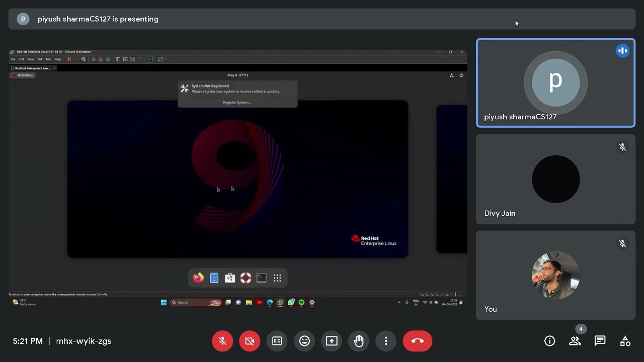
Task: Expand the stretch guest dropdown arrow
Action: click(x=165, y=59)
